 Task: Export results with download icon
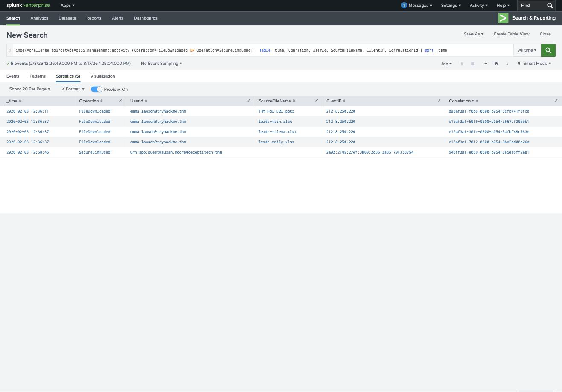tap(507, 64)
